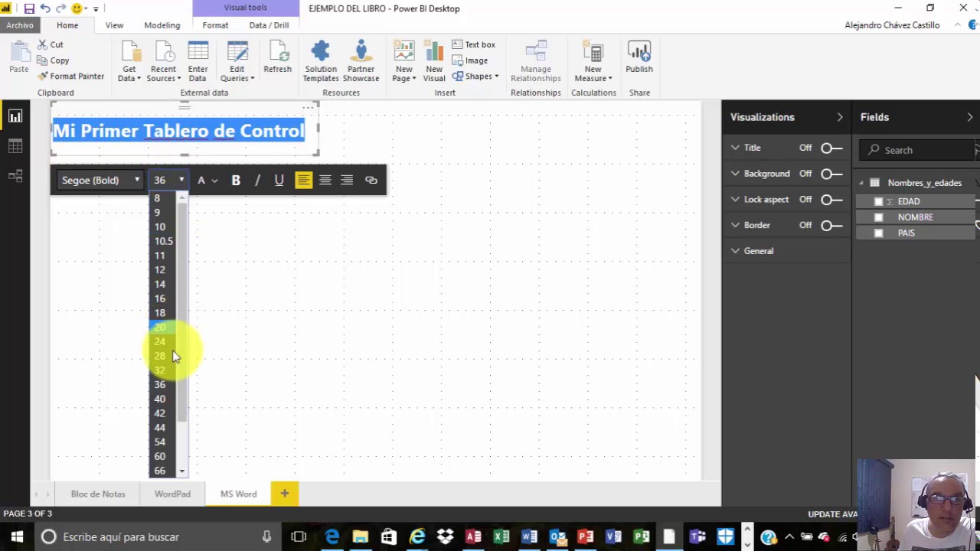This screenshot has width=980, height=551.
Task: Toggle the Background switch on
Action: pos(831,174)
